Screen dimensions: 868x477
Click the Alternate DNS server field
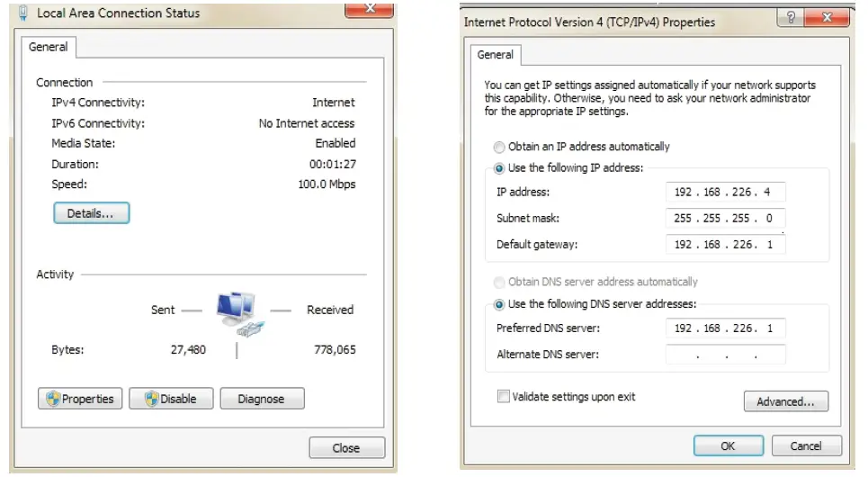coord(725,355)
